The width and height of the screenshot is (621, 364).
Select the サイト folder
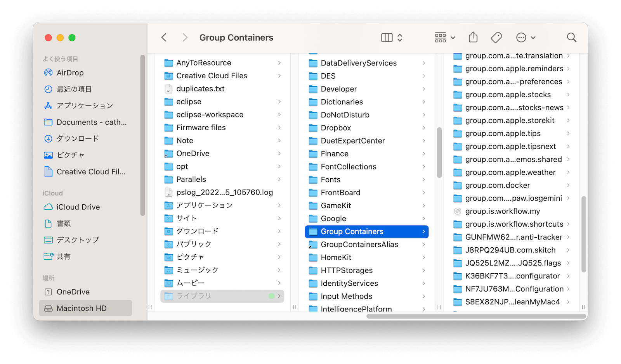pos(222,218)
